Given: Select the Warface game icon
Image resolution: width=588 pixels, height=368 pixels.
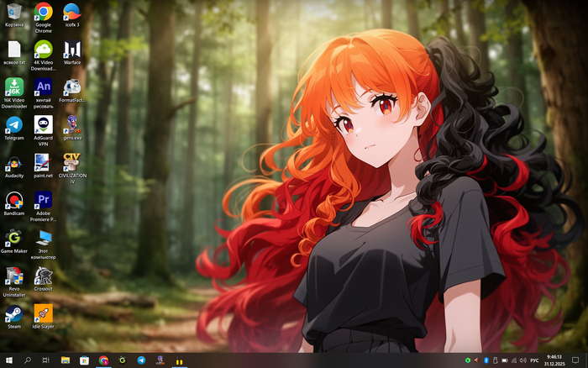Looking at the screenshot, I should point(72,49).
